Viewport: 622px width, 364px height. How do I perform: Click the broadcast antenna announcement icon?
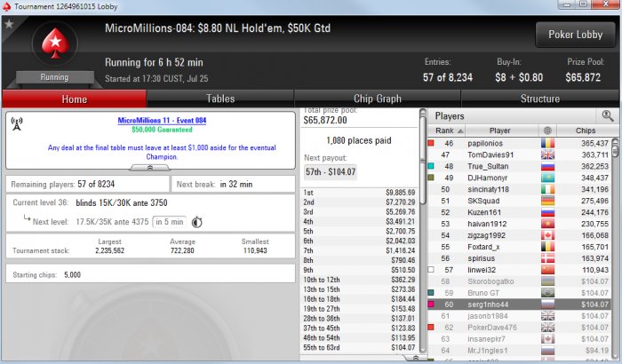[17, 123]
